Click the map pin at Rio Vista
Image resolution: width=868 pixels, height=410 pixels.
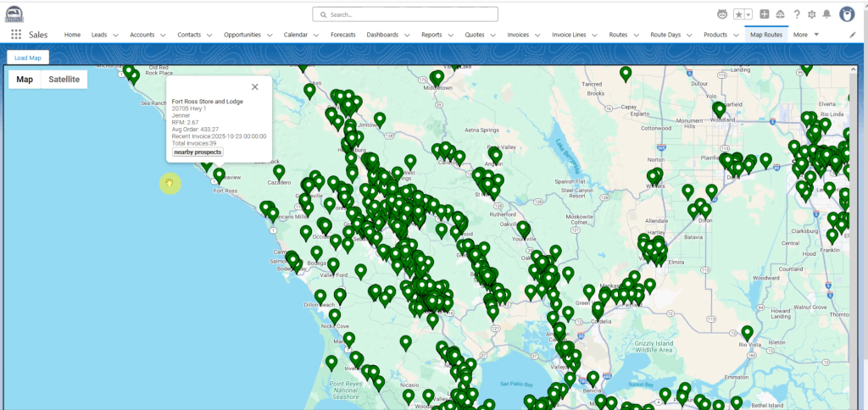[748, 333]
